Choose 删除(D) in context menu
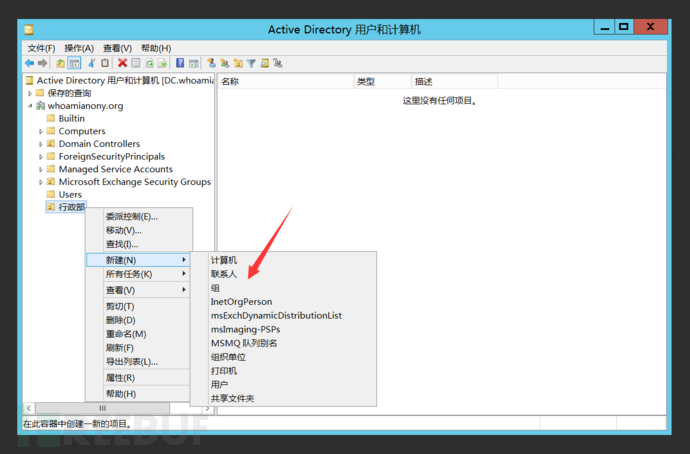The width and height of the screenshot is (690, 454). click(x=139, y=320)
